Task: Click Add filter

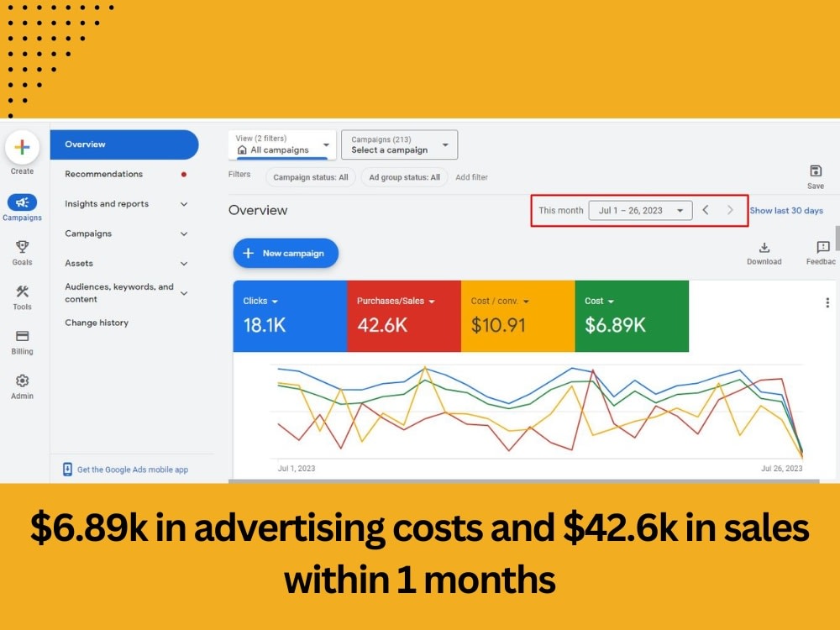Action: pos(471,177)
